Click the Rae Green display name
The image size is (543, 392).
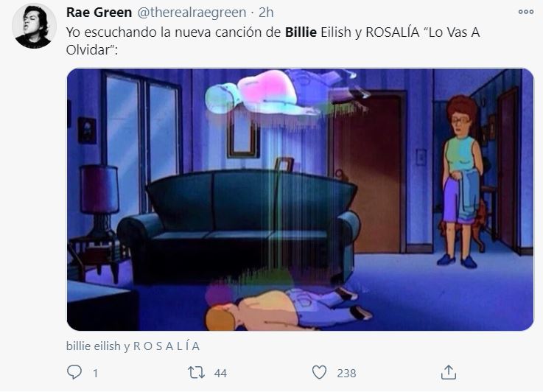99,12
